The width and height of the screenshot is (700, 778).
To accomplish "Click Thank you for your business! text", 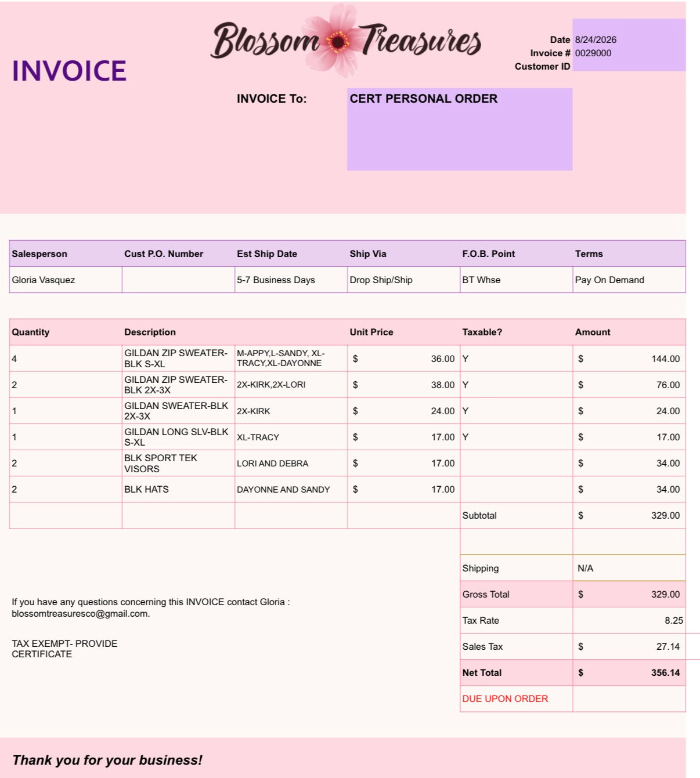I will coord(107,760).
